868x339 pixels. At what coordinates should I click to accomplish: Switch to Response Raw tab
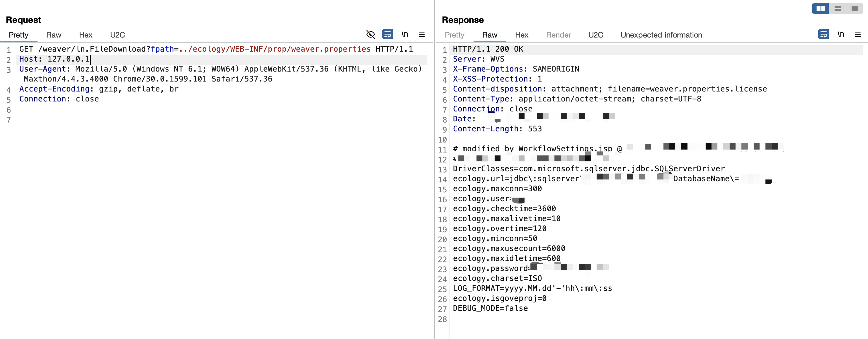tap(490, 35)
